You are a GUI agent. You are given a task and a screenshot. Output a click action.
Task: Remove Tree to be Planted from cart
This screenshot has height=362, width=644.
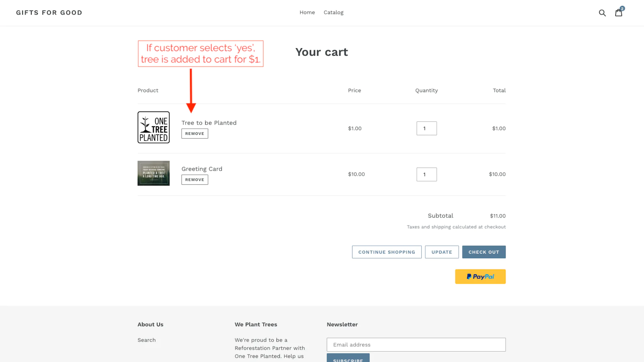click(195, 134)
